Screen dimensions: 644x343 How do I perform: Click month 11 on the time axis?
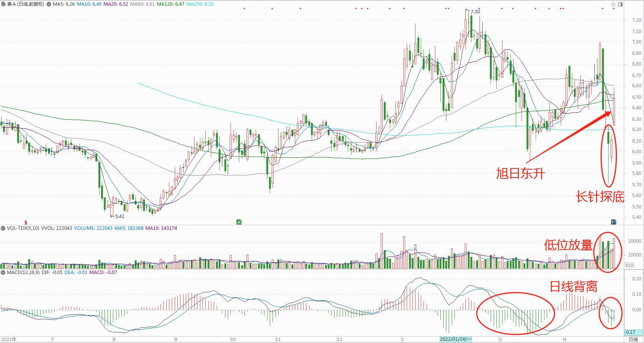(x=278, y=339)
